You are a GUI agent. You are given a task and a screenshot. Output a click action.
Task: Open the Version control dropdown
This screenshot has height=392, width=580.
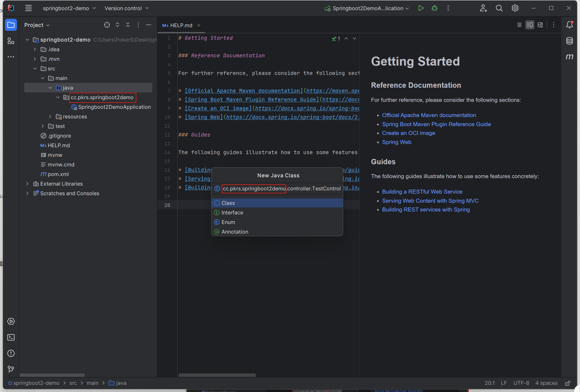[x=127, y=8]
